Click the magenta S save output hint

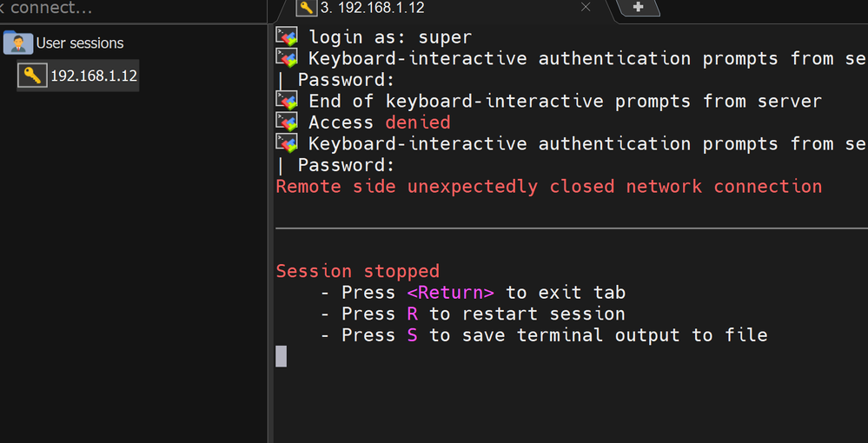412,335
